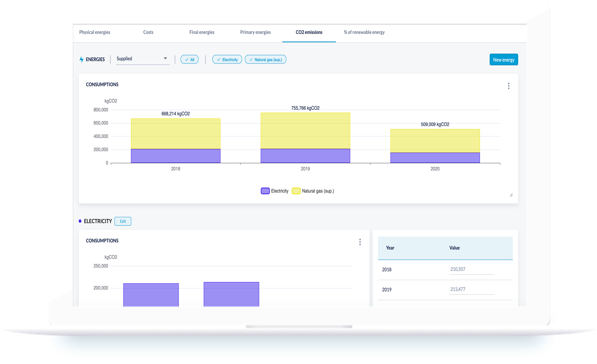Open the main Consumptions chart options menu
597x364 pixels.
click(x=508, y=86)
